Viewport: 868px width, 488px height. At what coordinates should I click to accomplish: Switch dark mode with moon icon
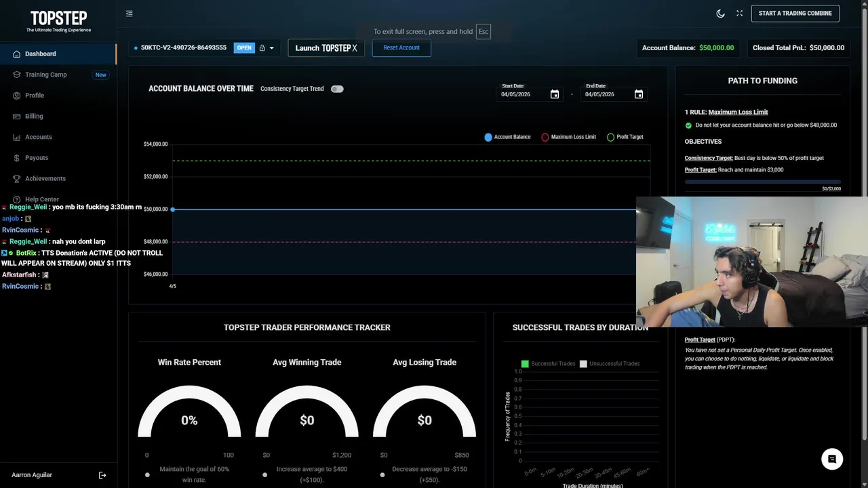pos(721,14)
